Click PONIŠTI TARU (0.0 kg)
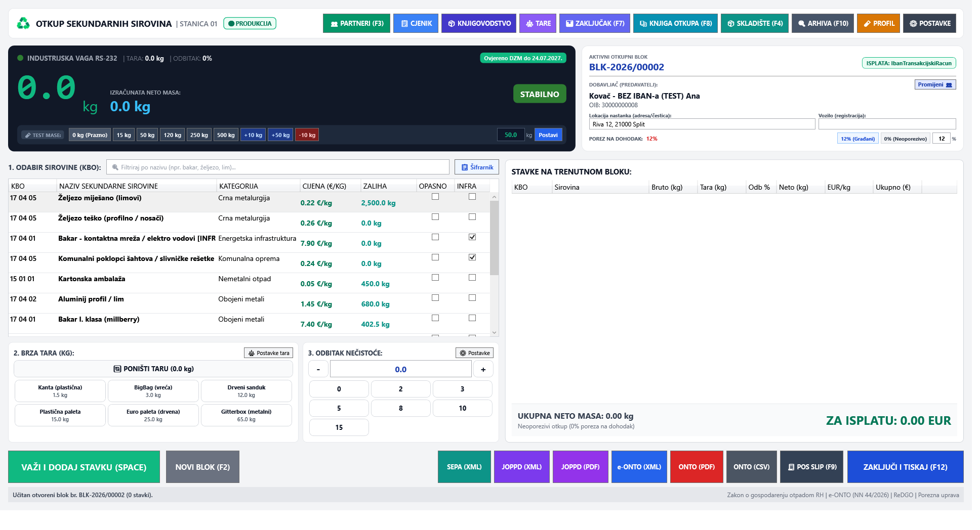The width and height of the screenshot is (980, 530). (x=153, y=369)
